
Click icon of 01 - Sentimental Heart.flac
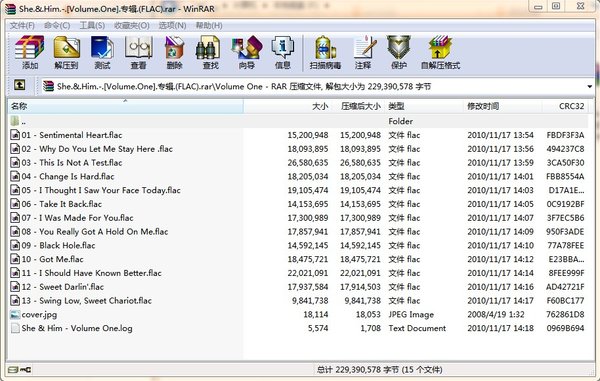pos(15,135)
